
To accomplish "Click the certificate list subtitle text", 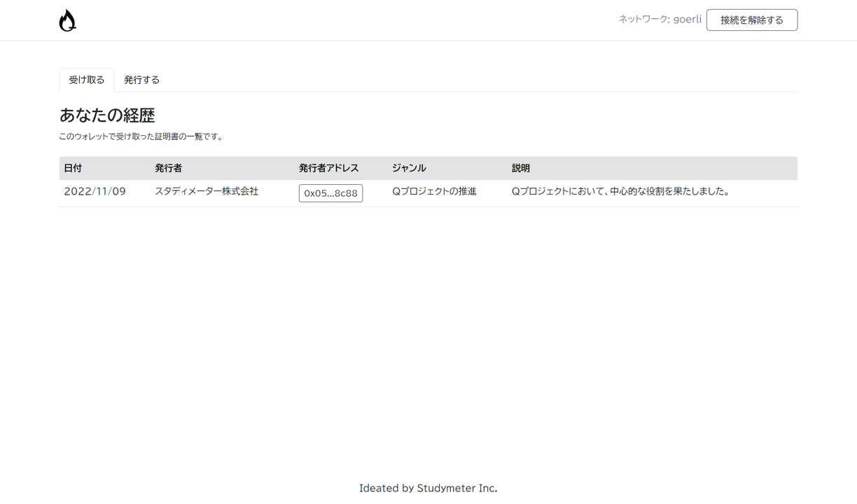I will (x=141, y=136).
